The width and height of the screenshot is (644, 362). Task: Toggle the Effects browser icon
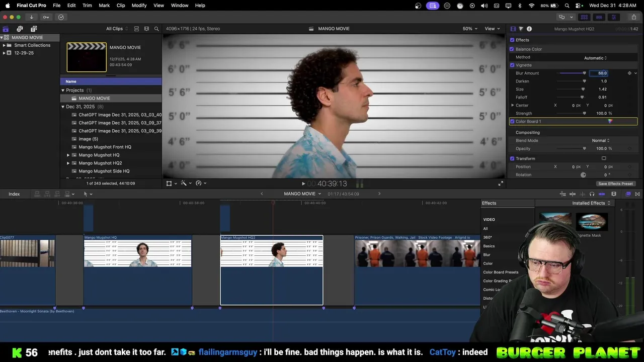click(x=628, y=194)
